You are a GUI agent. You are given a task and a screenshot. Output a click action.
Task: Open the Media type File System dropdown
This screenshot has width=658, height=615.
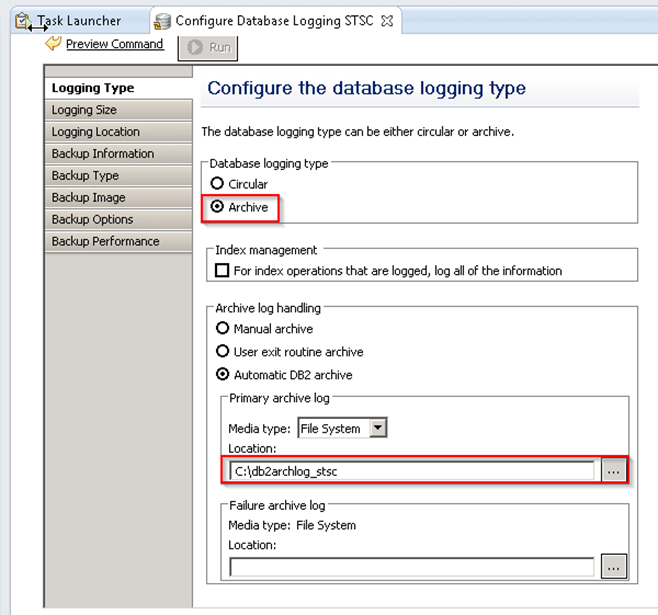377,428
